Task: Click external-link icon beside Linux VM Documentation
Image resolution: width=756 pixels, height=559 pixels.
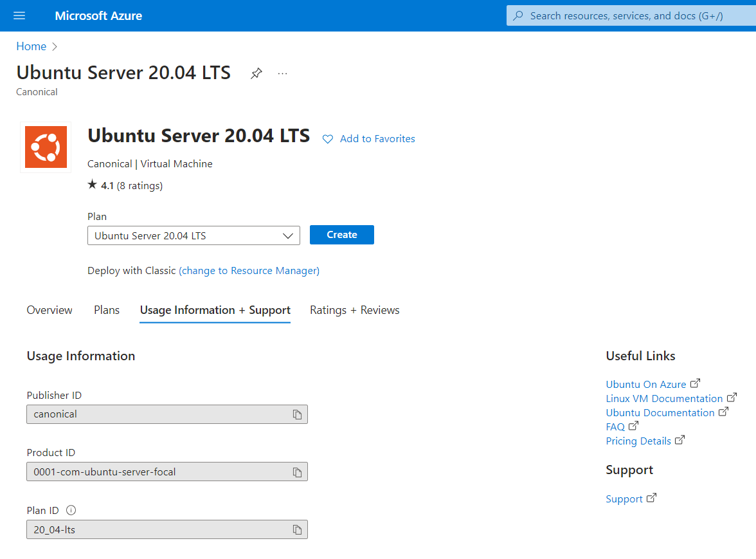Action: pyautogui.click(x=732, y=398)
